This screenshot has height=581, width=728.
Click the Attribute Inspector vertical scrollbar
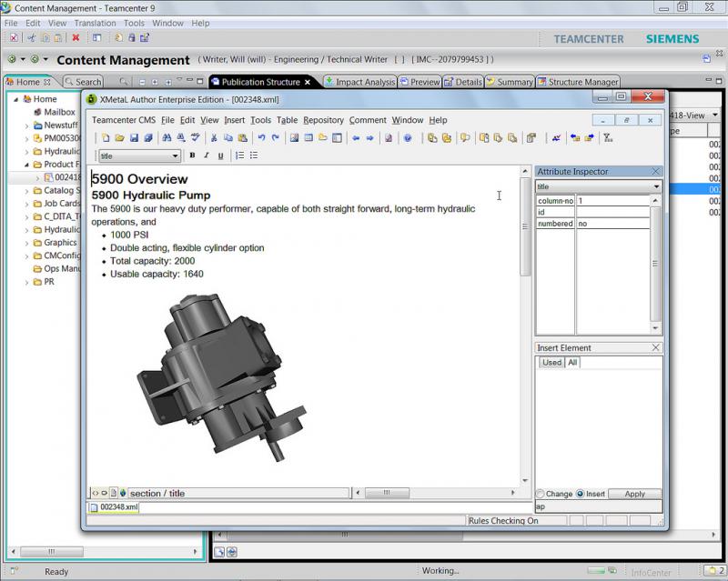click(x=655, y=264)
